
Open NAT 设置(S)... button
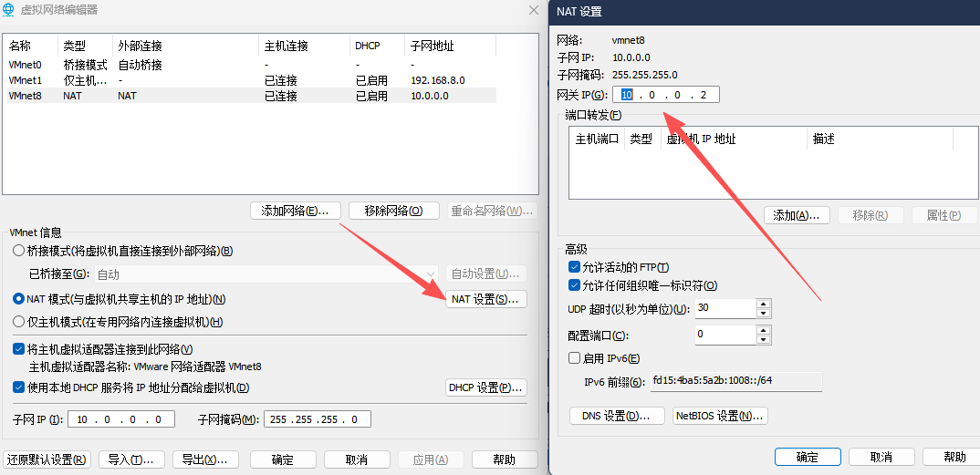486,300
